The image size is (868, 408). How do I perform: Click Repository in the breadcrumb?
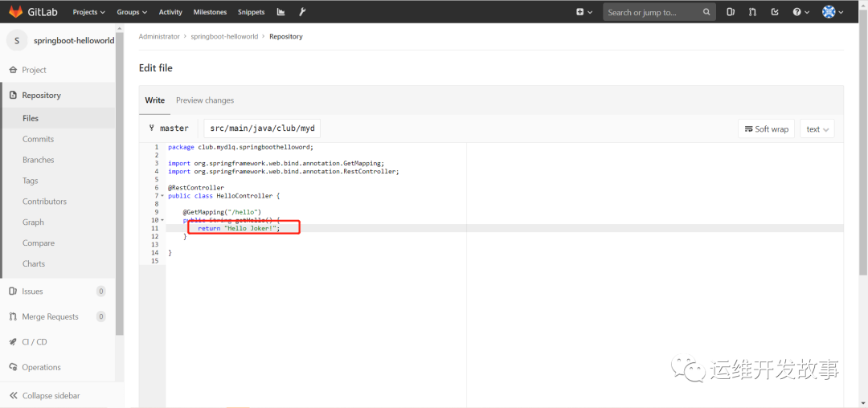click(286, 36)
